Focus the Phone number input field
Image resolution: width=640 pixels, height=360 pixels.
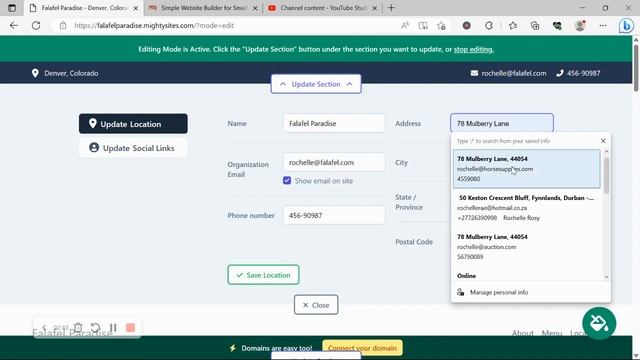click(334, 215)
